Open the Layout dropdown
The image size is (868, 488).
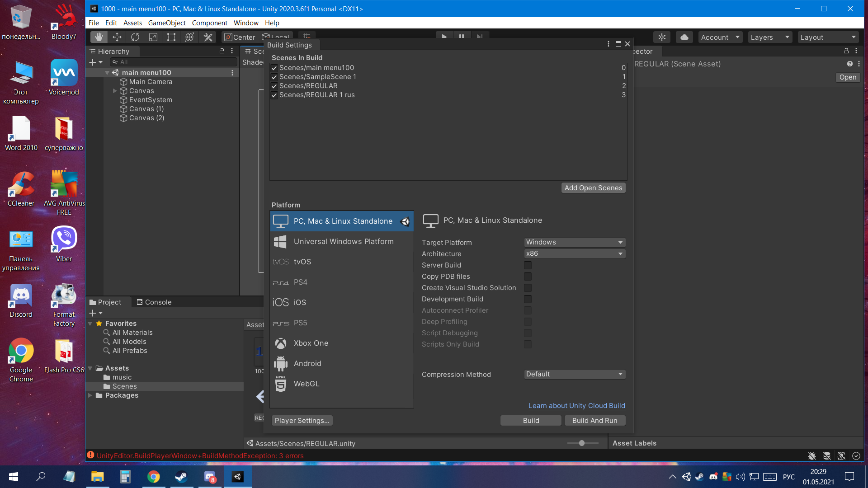tap(828, 37)
